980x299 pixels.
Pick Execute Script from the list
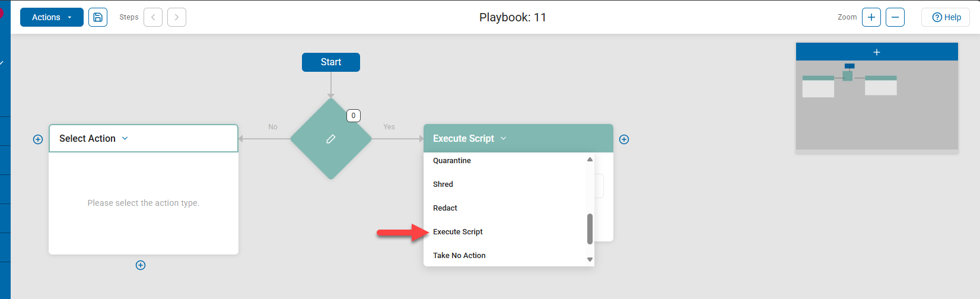tap(458, 232)
